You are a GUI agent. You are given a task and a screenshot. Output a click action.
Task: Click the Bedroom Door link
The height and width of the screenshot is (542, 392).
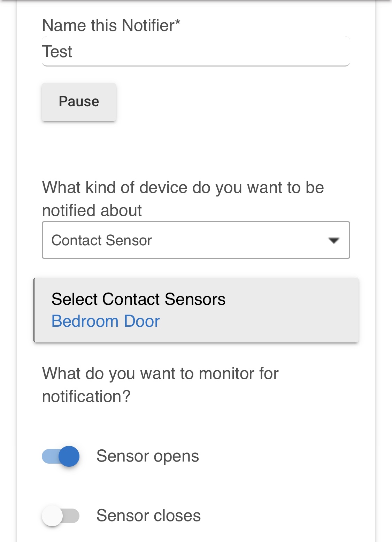(x=106, y=321)
